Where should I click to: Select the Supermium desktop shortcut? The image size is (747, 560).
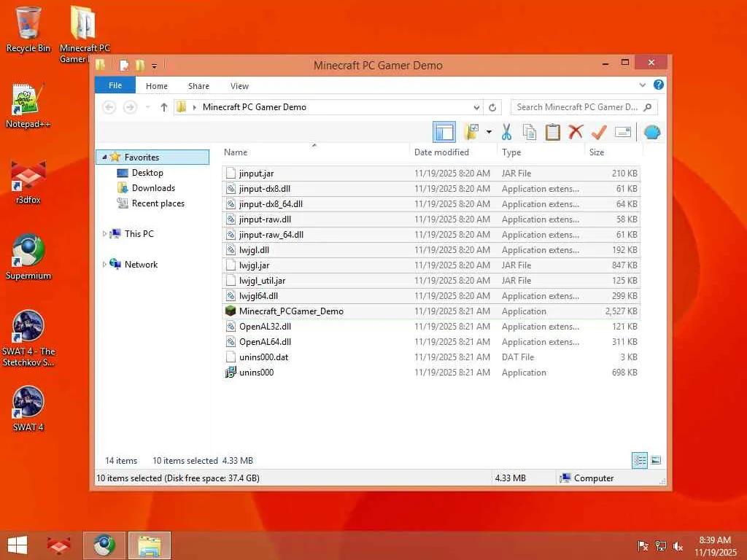click(x=28, y=257)
